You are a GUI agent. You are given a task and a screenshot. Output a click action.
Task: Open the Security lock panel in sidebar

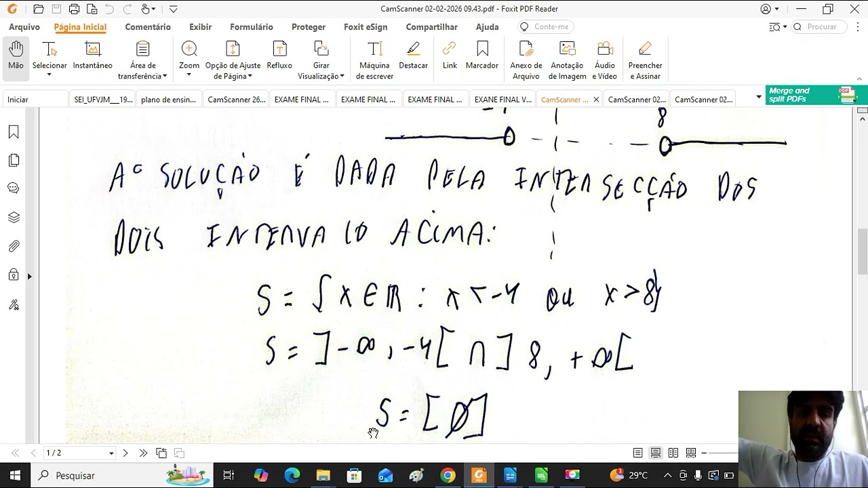(x=14, y=274)
